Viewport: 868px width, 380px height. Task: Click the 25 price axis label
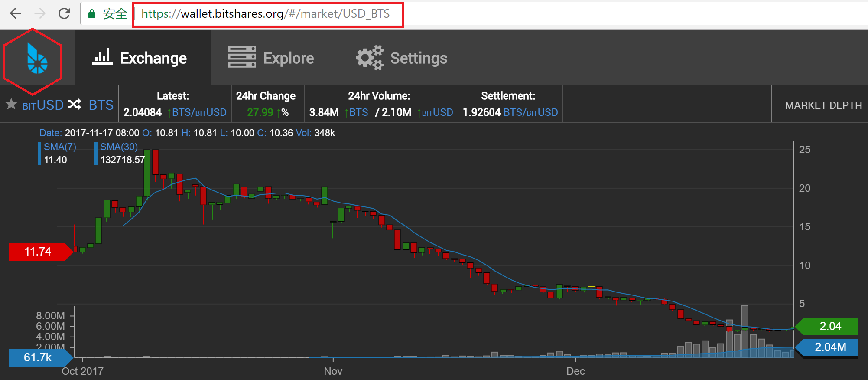[805, 150]
